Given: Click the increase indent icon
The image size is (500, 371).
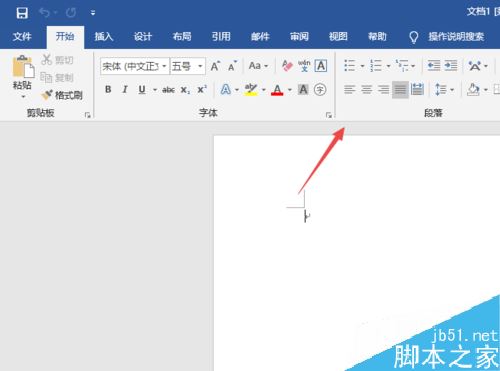Looking at the screenshot, I should click(x=451, y=66).
